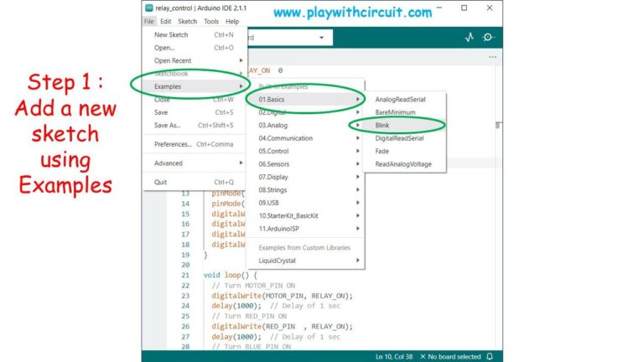Open the Serial Monitor icon
The width and height of the screenshot is (644, 362).
click(x=488, y=38)
